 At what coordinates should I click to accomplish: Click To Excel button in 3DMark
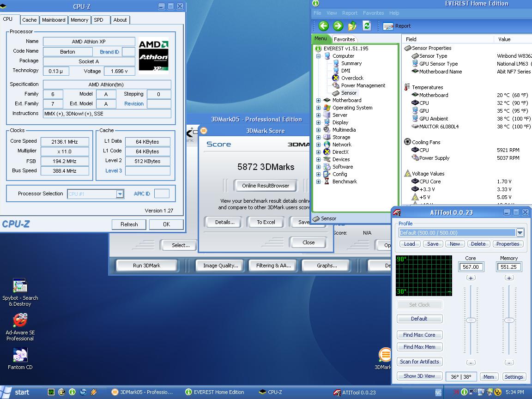266,222
